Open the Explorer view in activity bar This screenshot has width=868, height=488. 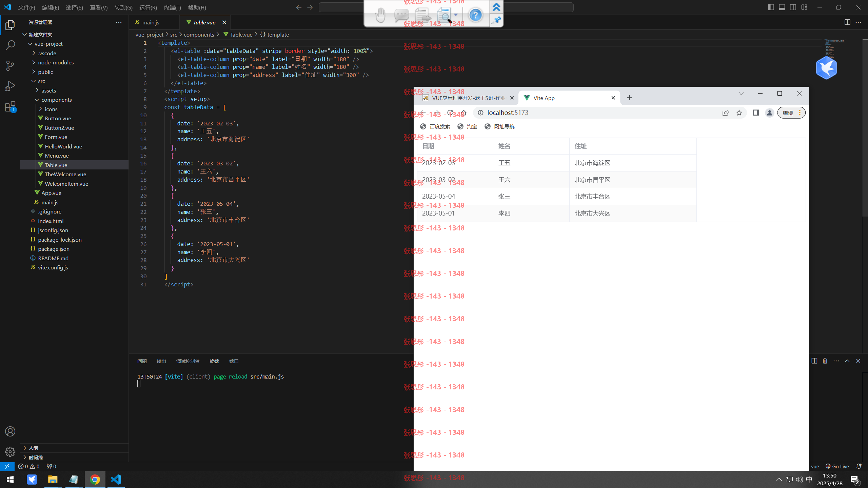(x=10, y=25)
